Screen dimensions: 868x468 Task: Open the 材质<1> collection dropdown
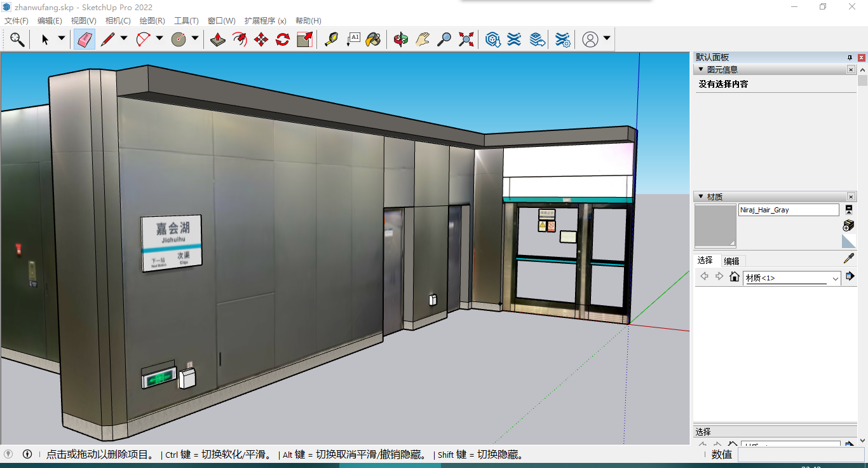(x=792, y=278)
